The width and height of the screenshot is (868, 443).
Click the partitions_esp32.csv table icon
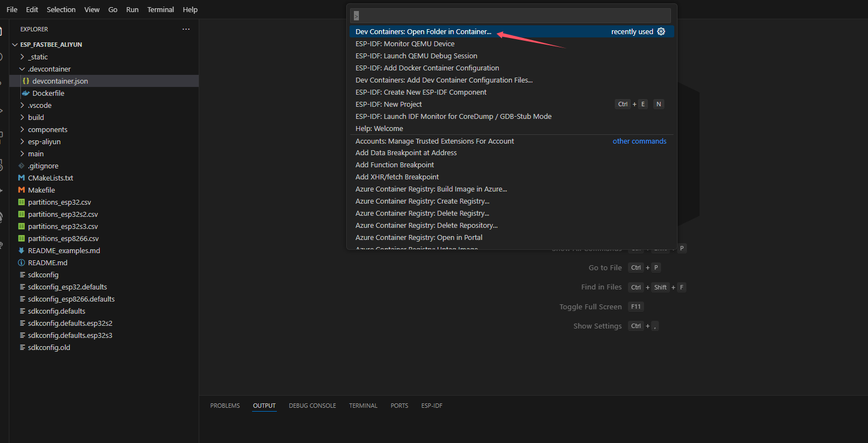tap(21, 202)
